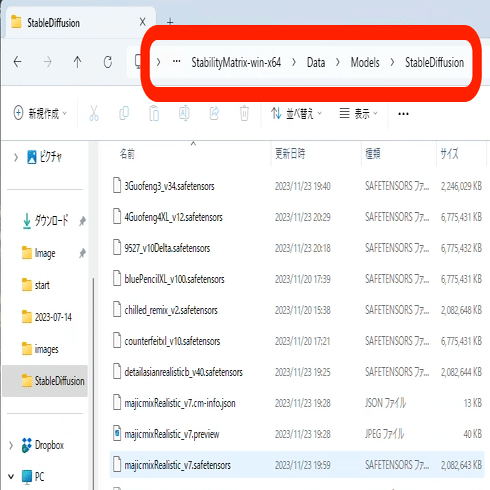Expand the Dropbox tree item
Screen dimensions: 490x490
coord(11,445)
